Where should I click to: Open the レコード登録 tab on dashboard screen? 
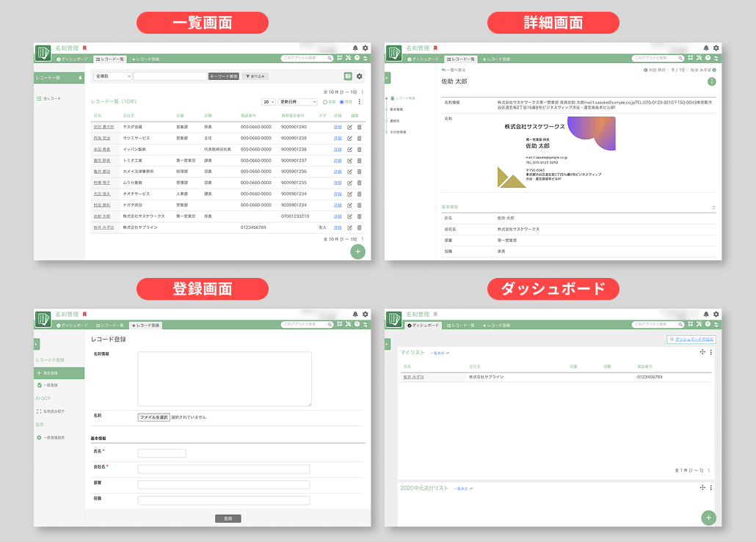497,325
